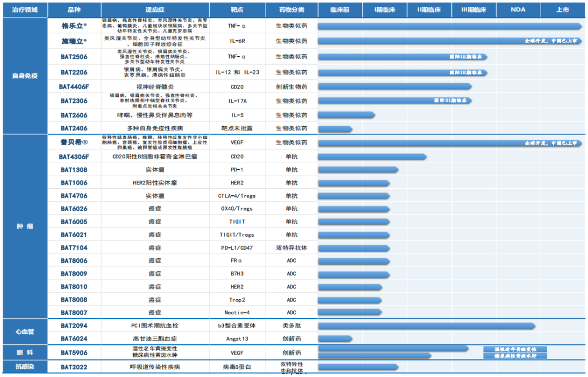Select the PD-L1/CD47 target cell
Image resolution: width=588 pixels, height=377 pixels.
(x=237, y=248)
